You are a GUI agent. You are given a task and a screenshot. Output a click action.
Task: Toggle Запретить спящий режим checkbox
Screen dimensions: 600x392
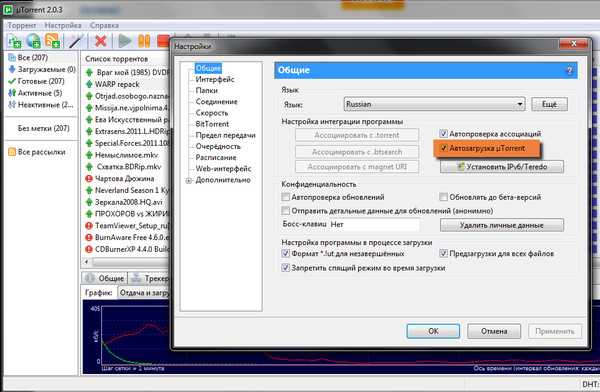tap(285, 268)
